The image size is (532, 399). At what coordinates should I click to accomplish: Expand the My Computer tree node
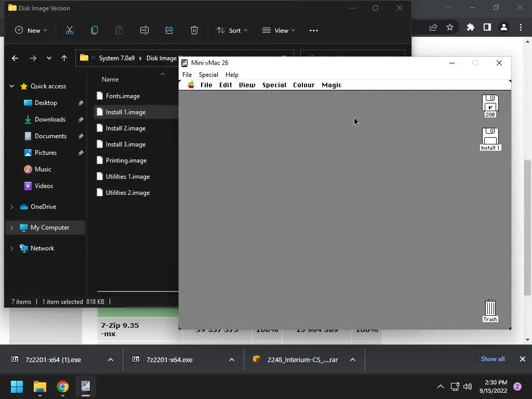click(x=12, y=228)
